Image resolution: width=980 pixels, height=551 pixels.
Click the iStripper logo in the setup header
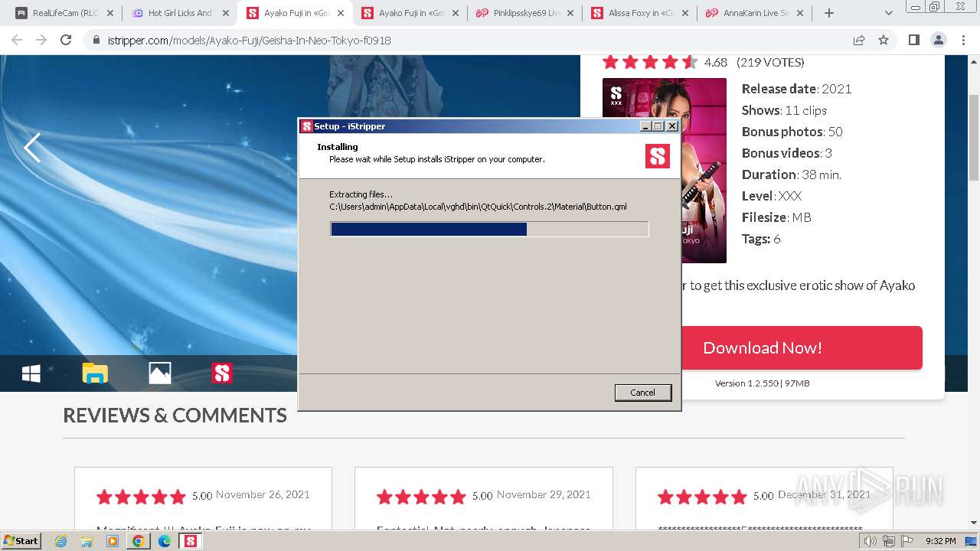[658, 156]
